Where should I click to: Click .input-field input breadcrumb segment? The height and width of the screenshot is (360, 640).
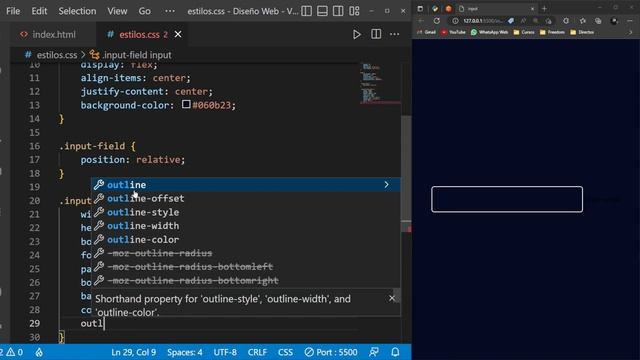click(x=137, y=55)
